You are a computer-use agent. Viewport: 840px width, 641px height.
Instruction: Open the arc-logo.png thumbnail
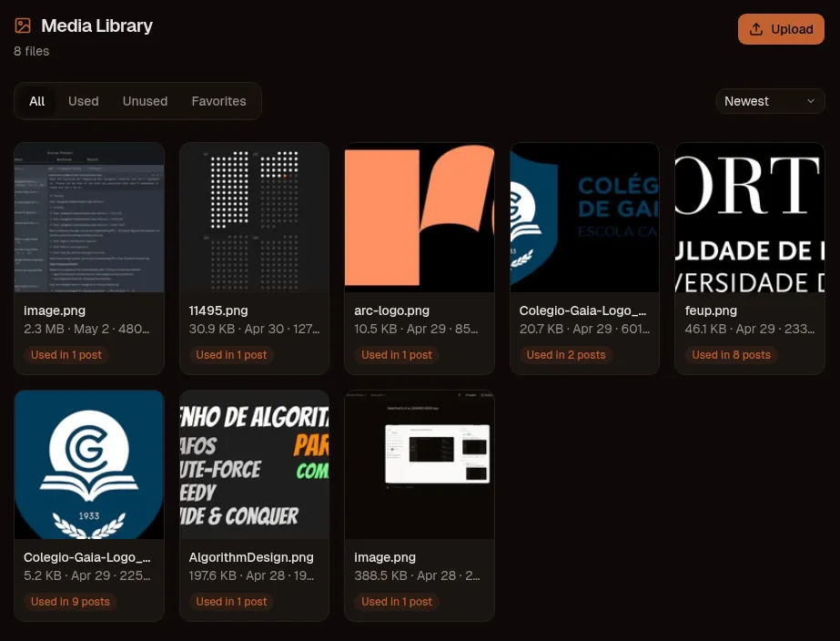(x=420, y=218)
